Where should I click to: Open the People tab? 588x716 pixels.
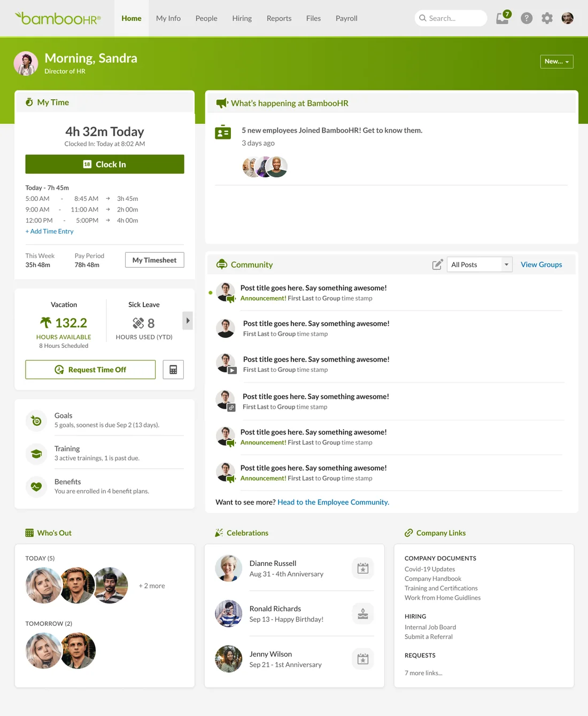pyautogui.click(x=206, y=18)
